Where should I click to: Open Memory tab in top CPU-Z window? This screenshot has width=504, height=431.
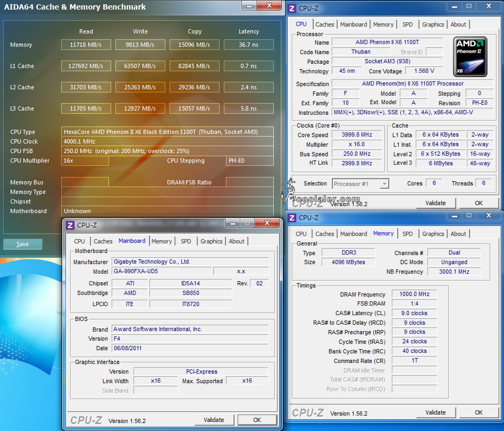pyautogui.click(x=383, y=24)
